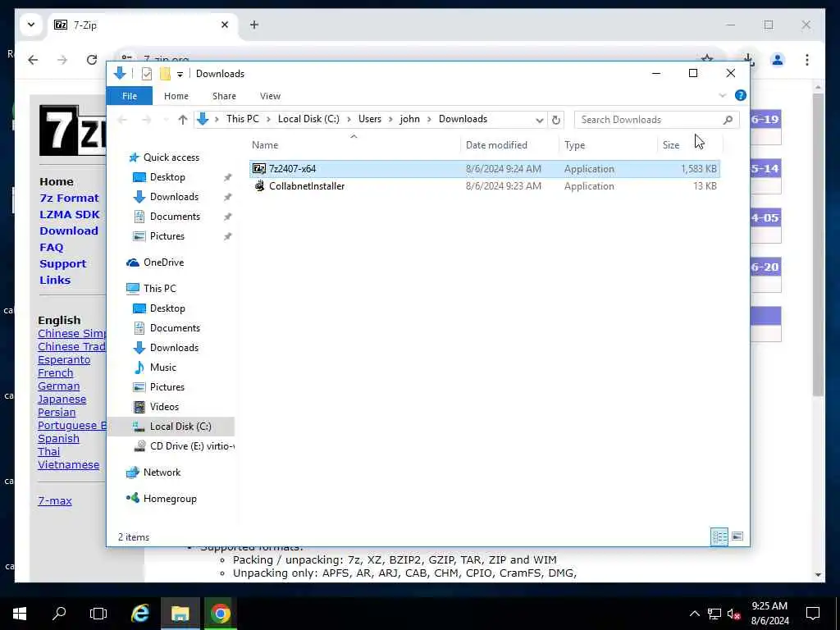This screenshot has height=630, width=840.
Task: Refresh the Downloads folder listing
Action: (x=556, y=120)
